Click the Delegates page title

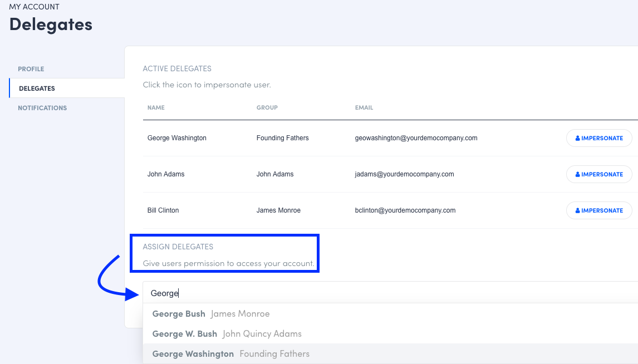click(50, 24)
